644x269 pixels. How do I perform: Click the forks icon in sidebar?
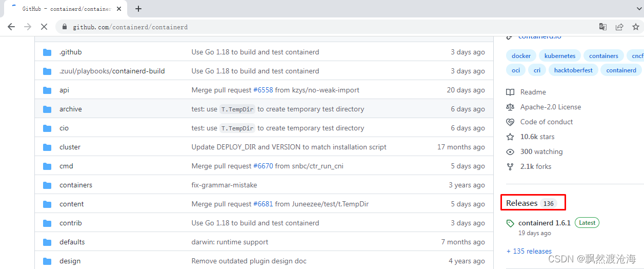pyautogui.click(x=510, y=167)
